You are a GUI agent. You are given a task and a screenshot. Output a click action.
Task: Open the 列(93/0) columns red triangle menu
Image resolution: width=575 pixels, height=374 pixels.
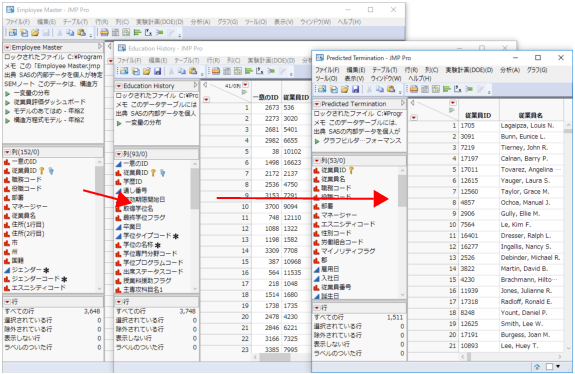coord(119,154)
